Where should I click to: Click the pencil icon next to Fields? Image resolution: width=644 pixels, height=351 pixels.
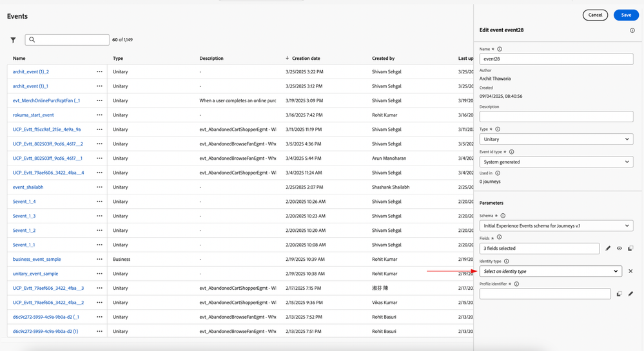(x=608, y=249)
